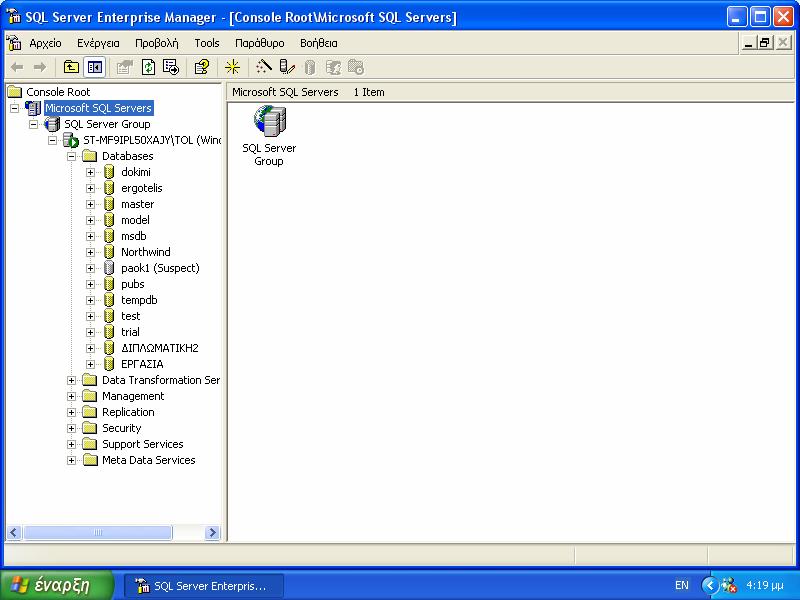Open the Παράθυρο menu

coord(260,43)
